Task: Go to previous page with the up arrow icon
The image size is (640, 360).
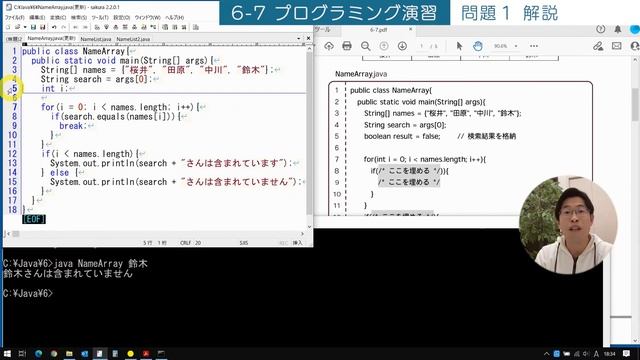Action: [384, 46]
